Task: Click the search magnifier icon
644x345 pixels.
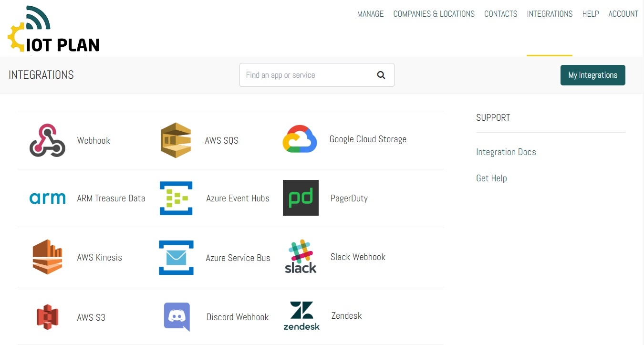Action: pyautogui.click(x=381, y=75)
